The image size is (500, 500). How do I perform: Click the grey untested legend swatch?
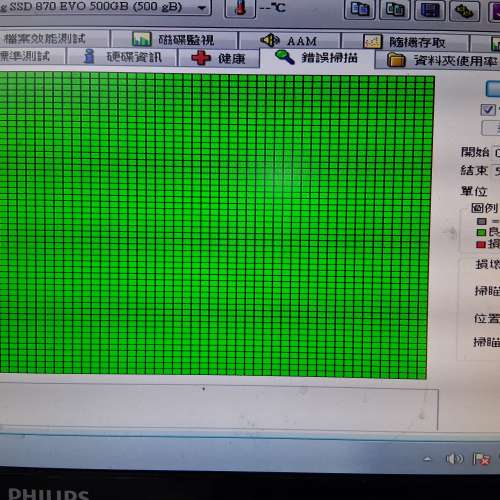coord(482,221)
